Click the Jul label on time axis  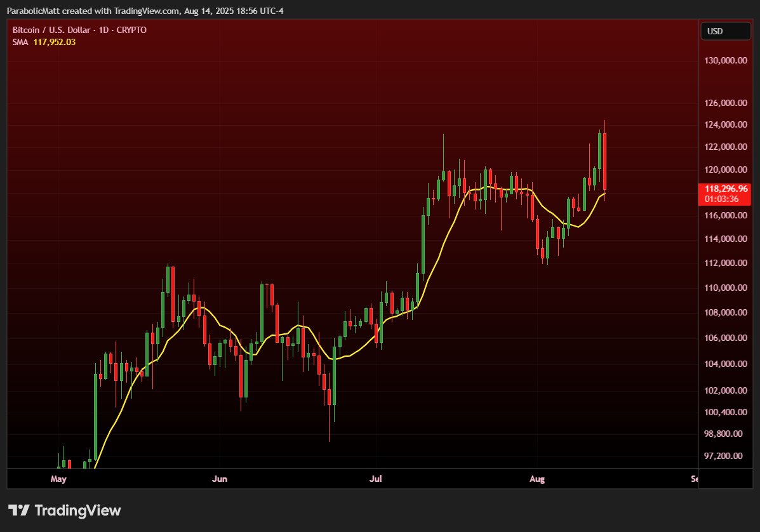click(376, 479)
